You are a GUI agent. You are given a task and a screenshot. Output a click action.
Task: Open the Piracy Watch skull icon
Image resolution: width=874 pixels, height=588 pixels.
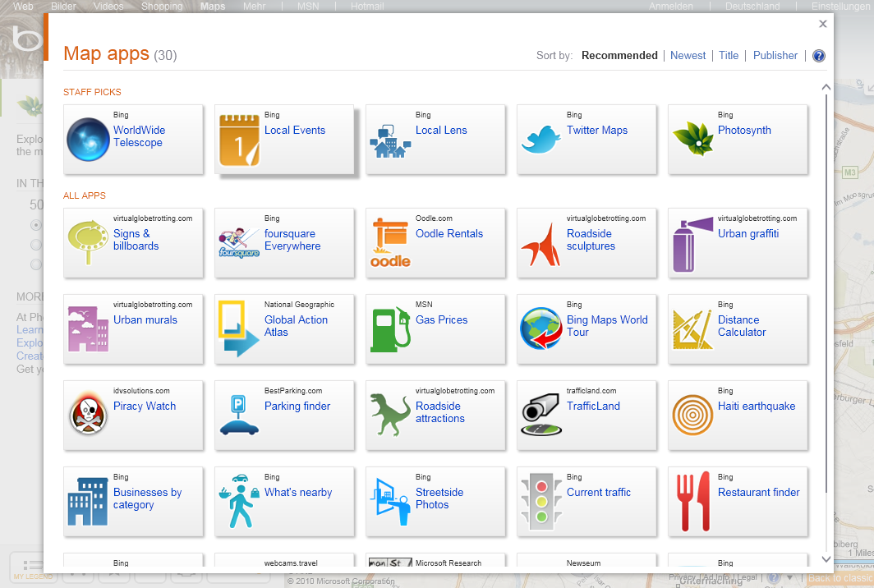[x=88, y=416]
